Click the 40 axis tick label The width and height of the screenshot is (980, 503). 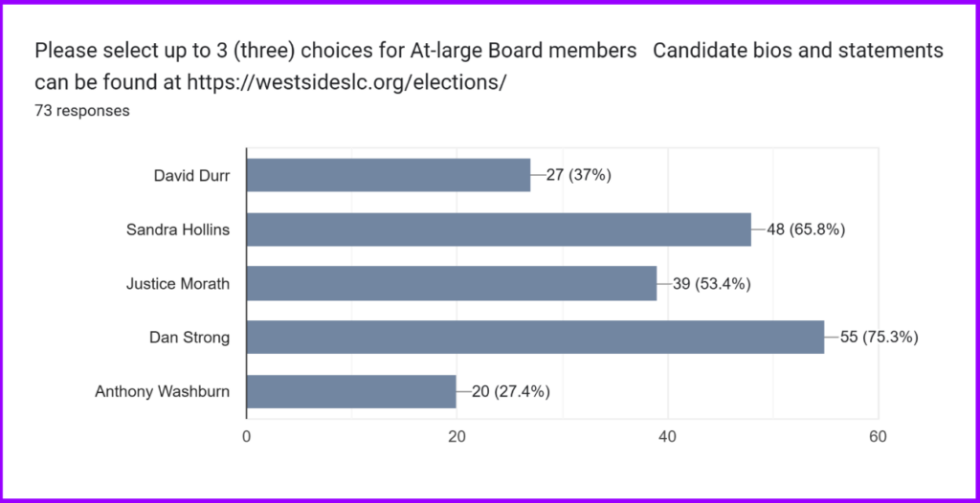668,437
